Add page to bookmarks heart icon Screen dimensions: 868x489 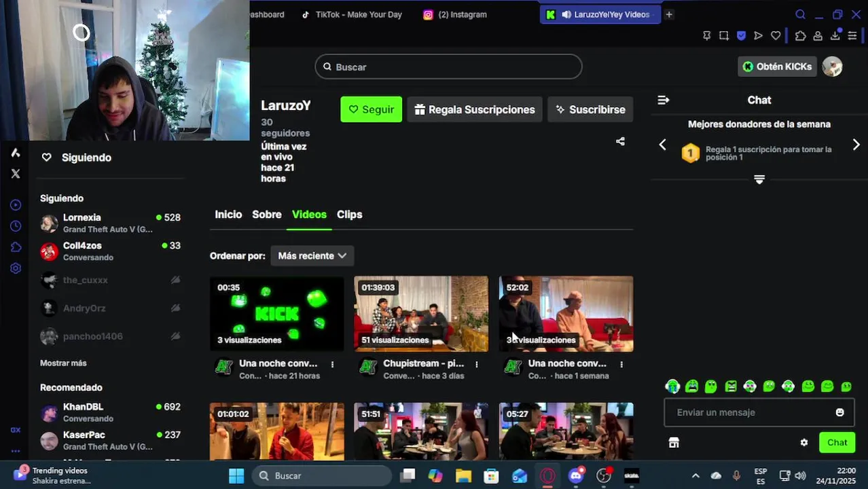coord(776,36)
